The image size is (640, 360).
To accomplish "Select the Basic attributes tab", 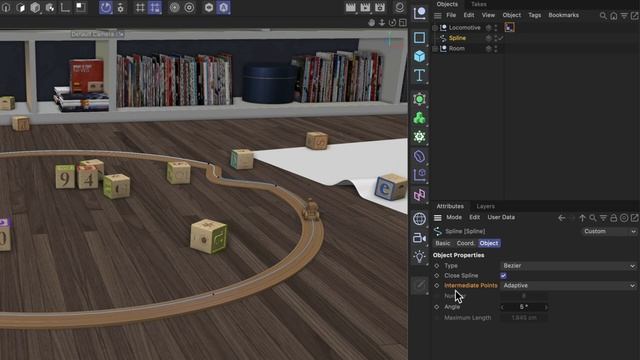I will tap(443, 243).
